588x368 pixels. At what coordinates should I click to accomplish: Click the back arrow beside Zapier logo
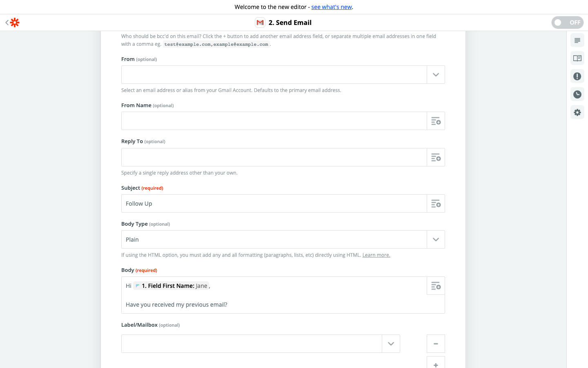(7, 22)
